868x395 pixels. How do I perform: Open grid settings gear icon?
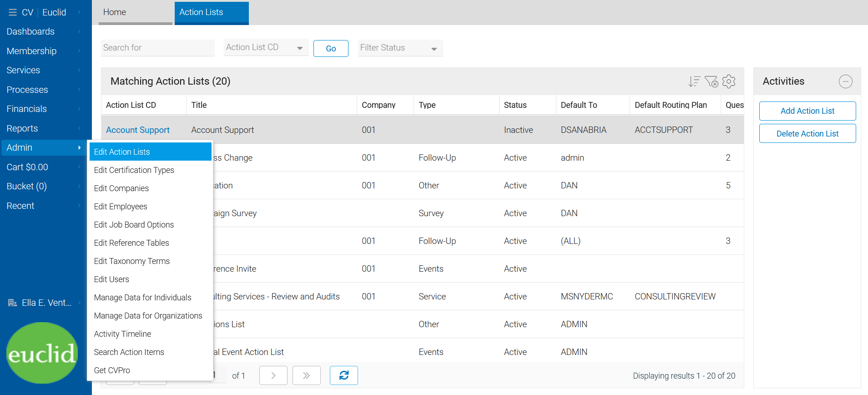[729, 81]
